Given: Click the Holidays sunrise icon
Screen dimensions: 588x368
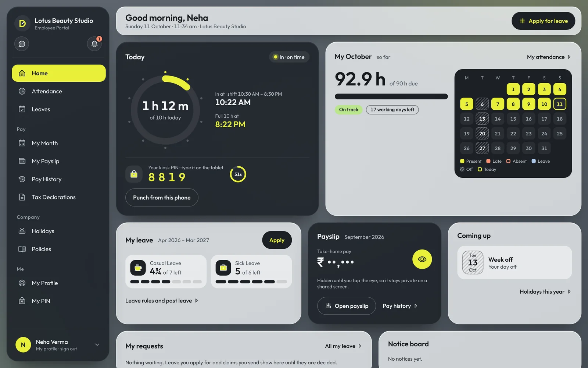Looking at the screenshot, I should coord(22,231).
